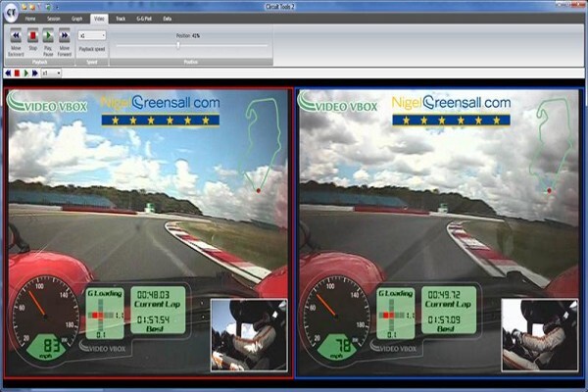Click the 01:57.09 best lap time
588x392 pixels.
click(444, 320)
